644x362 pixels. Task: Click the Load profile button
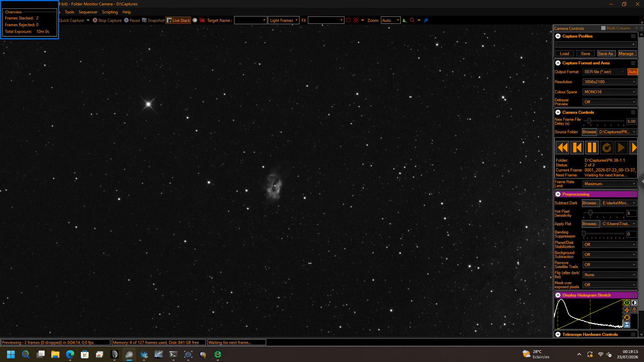564,54
